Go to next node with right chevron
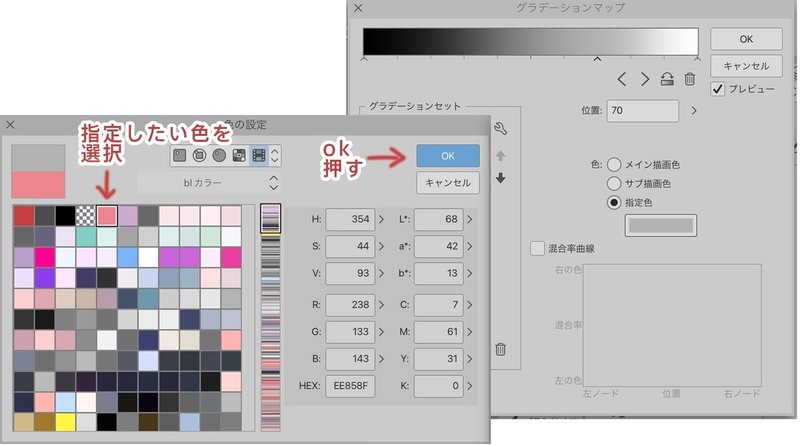The image size is (800, 445). click(x=645, y=79)
